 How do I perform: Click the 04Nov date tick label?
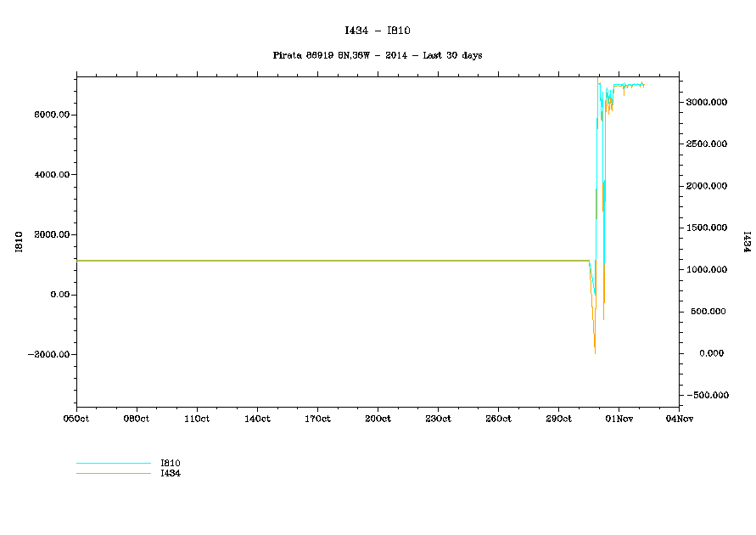(x=678, y=418)
